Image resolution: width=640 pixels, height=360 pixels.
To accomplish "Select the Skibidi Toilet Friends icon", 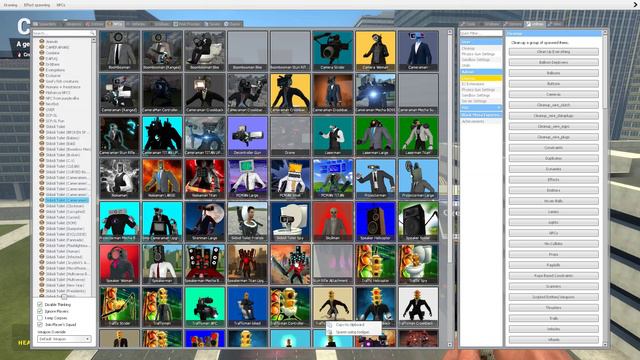I will click(247, 221).
